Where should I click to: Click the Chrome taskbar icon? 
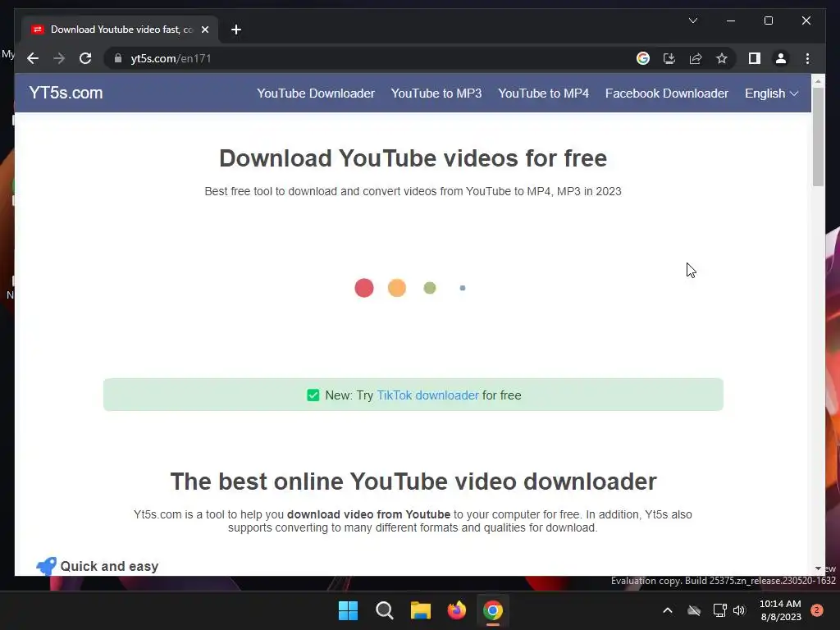tap(493, 610)
